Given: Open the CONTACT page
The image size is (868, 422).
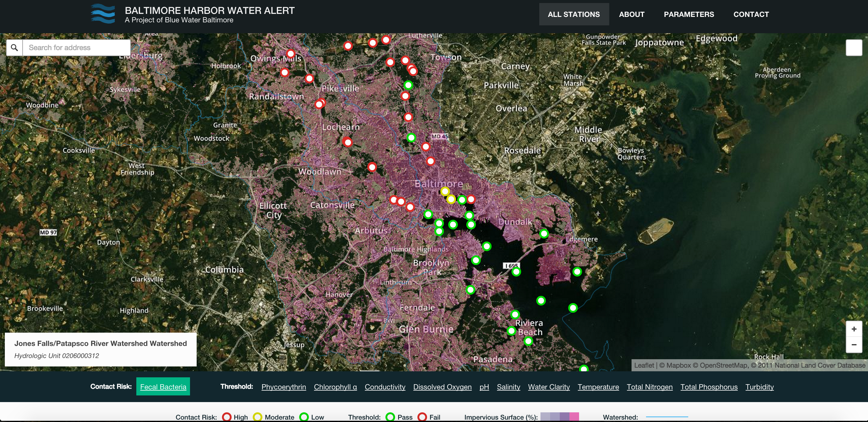Looking at the screenshot, I should point(751,14).
